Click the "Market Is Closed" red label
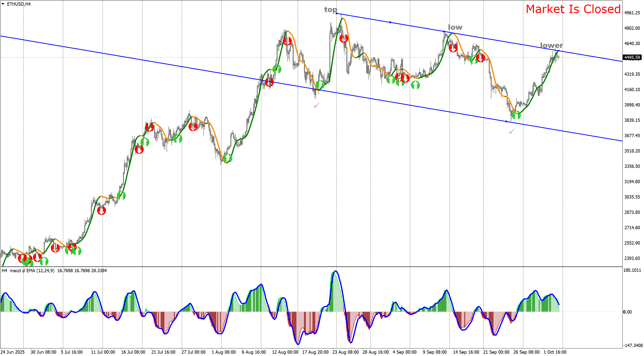Screen dimensions: 644x356 pos(573,9)
